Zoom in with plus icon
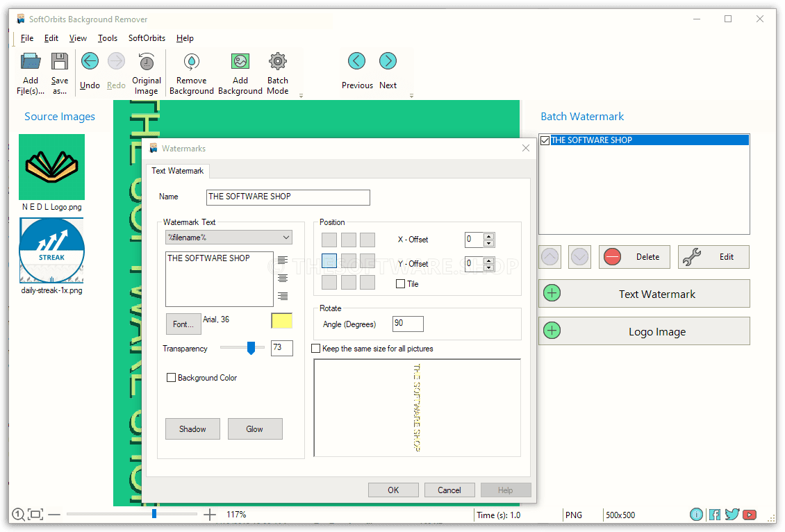The width and height of the screenshot is (785, 532). click(x=210, y=515)
